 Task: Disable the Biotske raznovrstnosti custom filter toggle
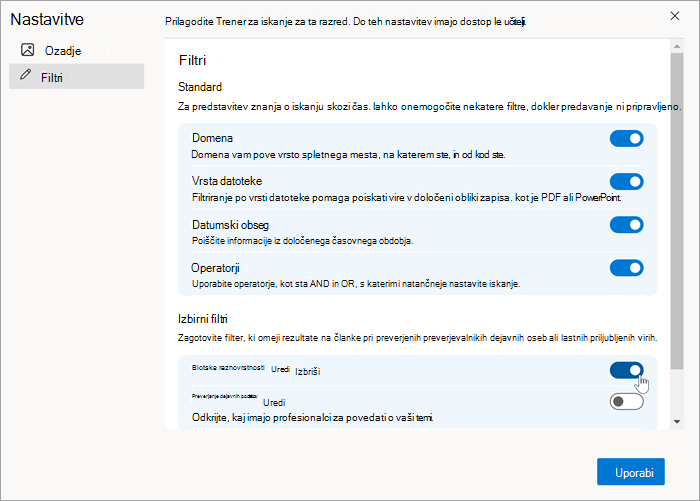(x=626, y=370)
